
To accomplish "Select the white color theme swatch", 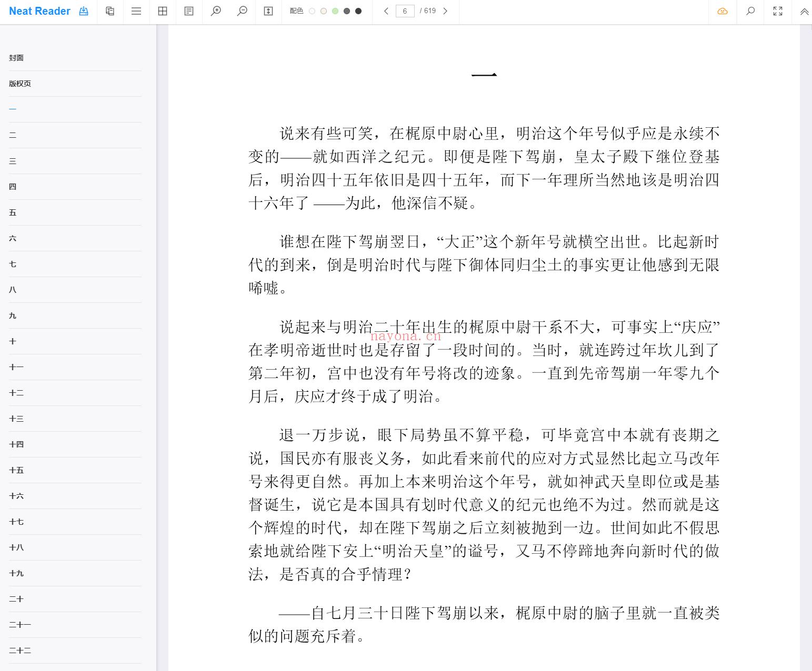I will pyautogui.click(x=312, y=11).
